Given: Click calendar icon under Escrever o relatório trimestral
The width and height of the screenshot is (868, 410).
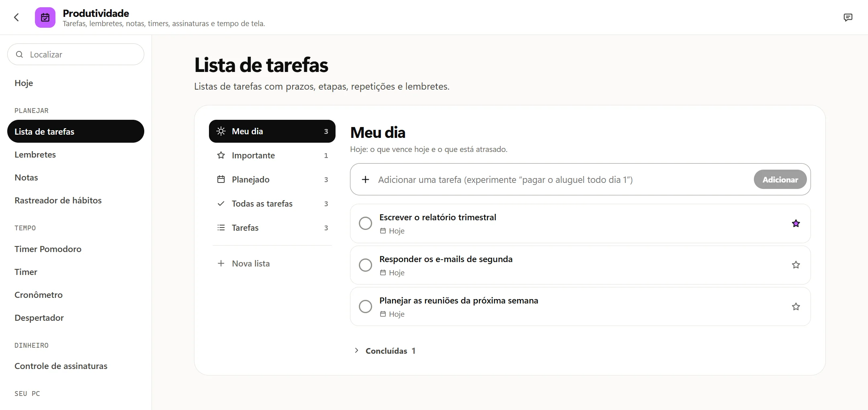Looking at the screenshot, I should click(x=383, y=231).
